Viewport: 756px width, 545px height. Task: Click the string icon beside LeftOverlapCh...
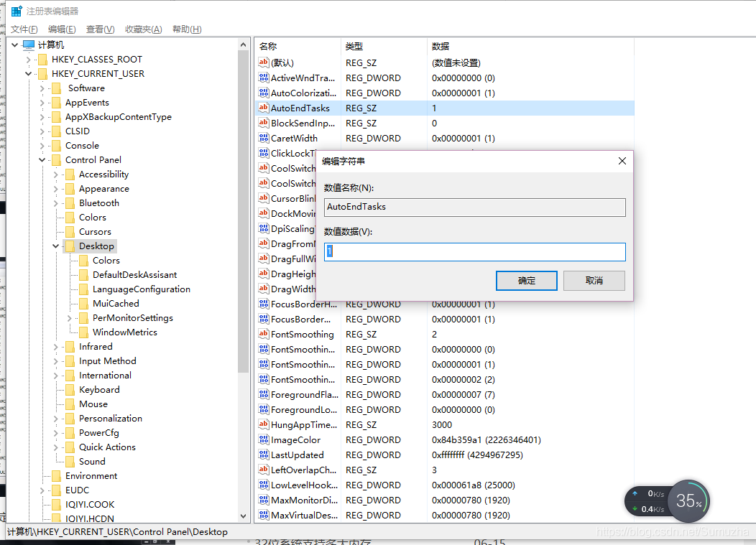263,470
